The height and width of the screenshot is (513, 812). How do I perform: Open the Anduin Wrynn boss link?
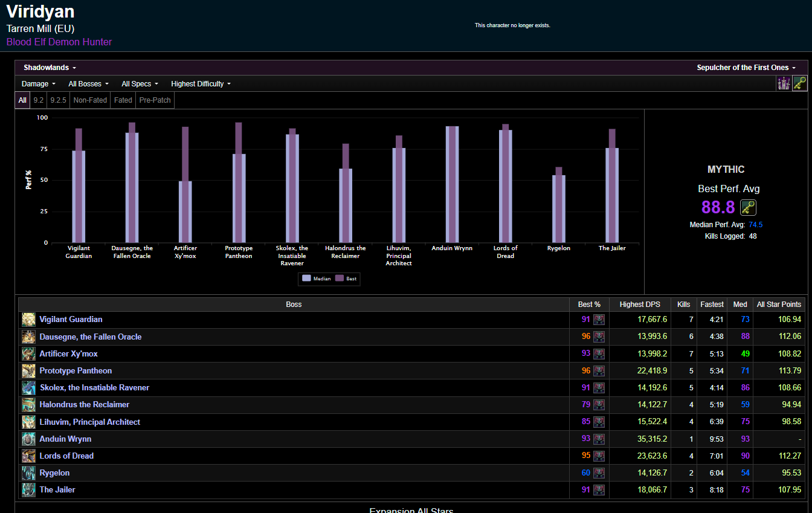click(x=65, y=439)
